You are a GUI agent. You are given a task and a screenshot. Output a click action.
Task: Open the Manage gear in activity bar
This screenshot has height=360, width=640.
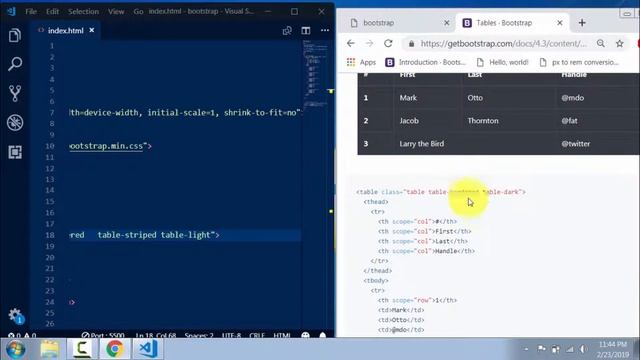(x=16, y=315)
